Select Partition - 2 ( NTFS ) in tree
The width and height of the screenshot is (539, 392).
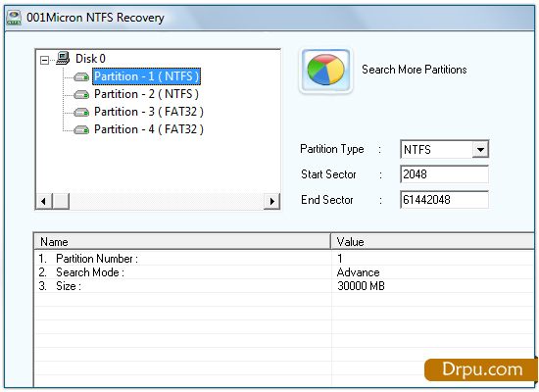point(146,94)
